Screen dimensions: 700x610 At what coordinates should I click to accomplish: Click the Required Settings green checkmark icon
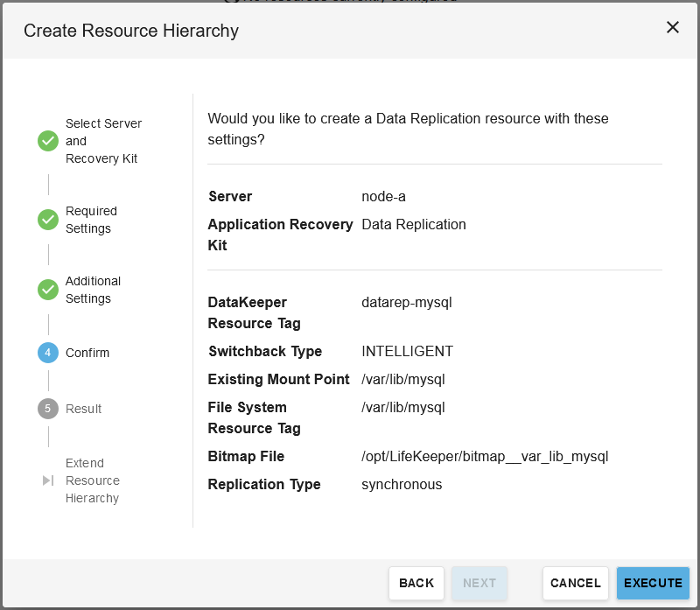48,220
